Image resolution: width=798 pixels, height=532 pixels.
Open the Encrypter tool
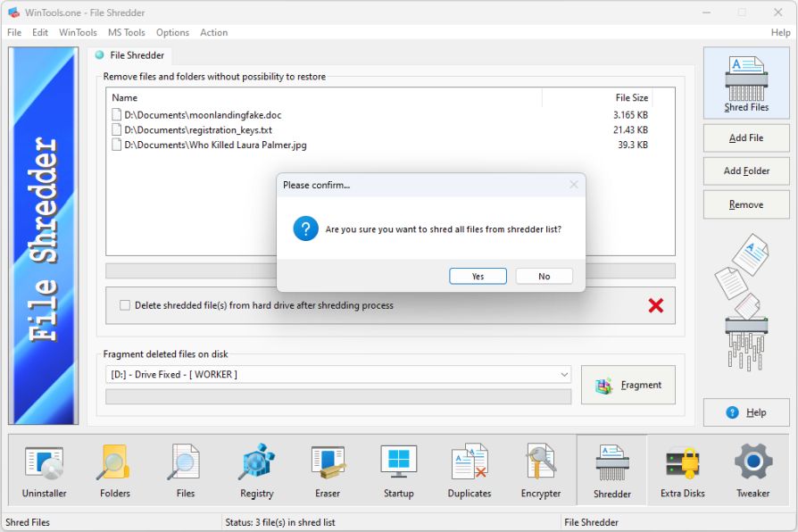(541, 471)
